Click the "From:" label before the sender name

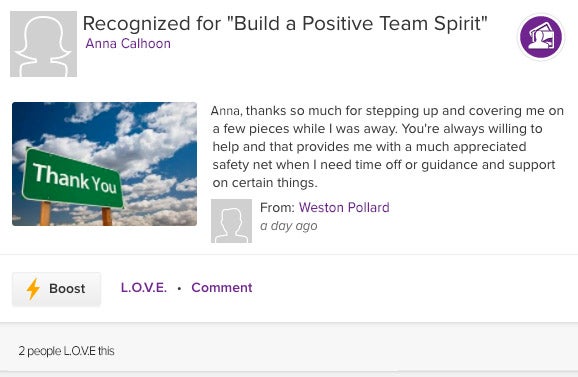[x=277, y=207]
